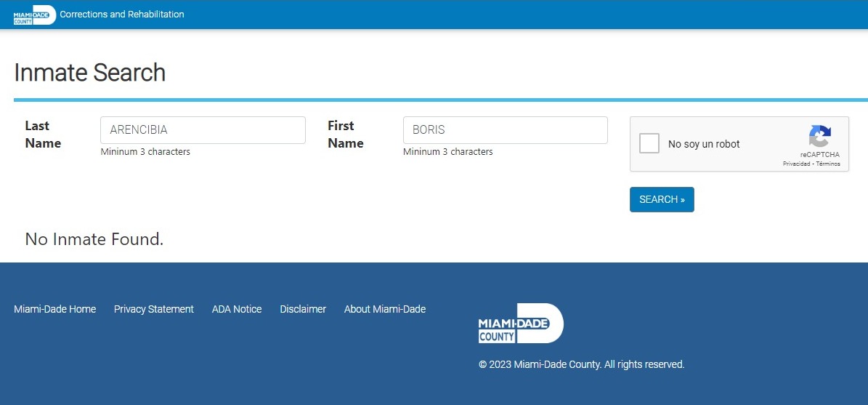Click the Inmate Search page heading
Image resolution: width=868 pixels, height=405 pixels.
89,73
